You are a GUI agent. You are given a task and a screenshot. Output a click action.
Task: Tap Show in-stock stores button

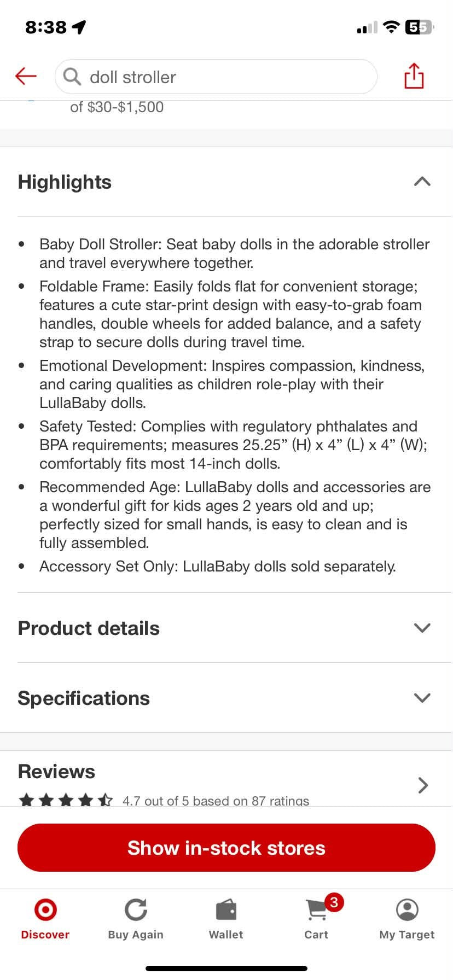tap(226, 848)
